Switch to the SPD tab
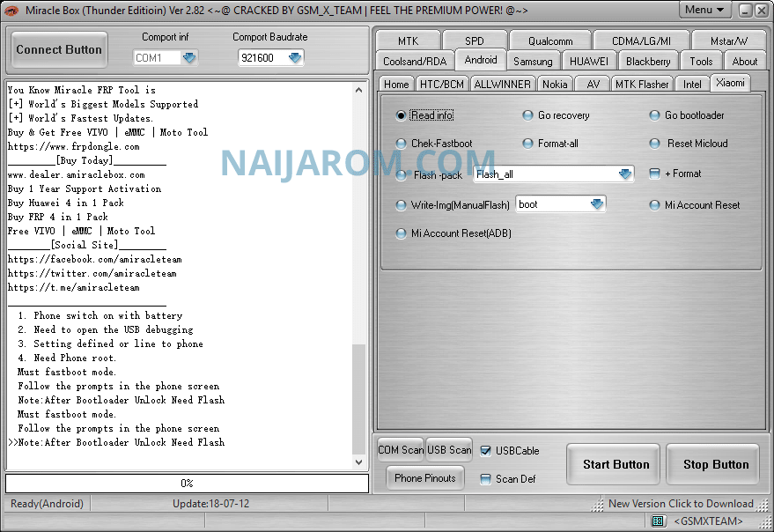This screenshot has height=532, width=774. [x=475, y=41]
